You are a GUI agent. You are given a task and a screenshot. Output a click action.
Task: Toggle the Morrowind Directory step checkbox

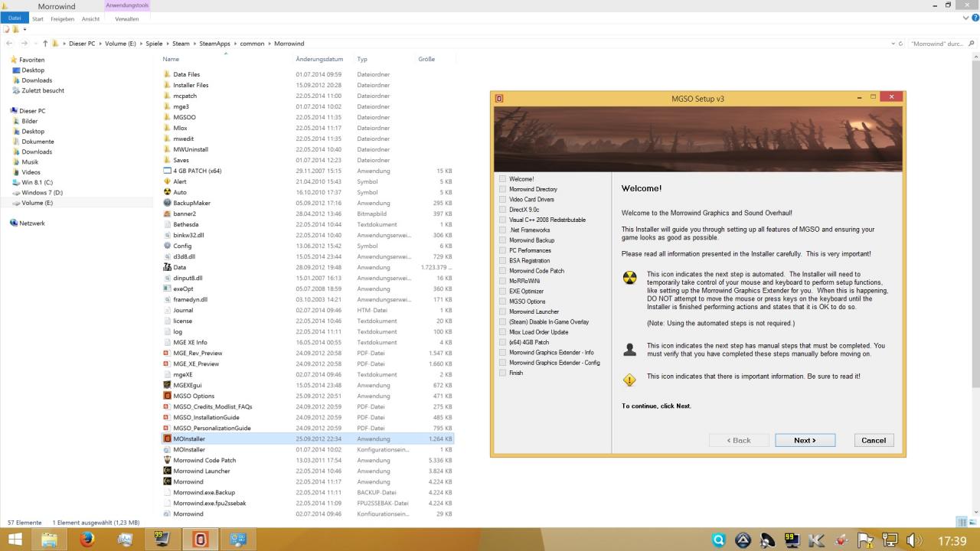(x=502, y=189)
